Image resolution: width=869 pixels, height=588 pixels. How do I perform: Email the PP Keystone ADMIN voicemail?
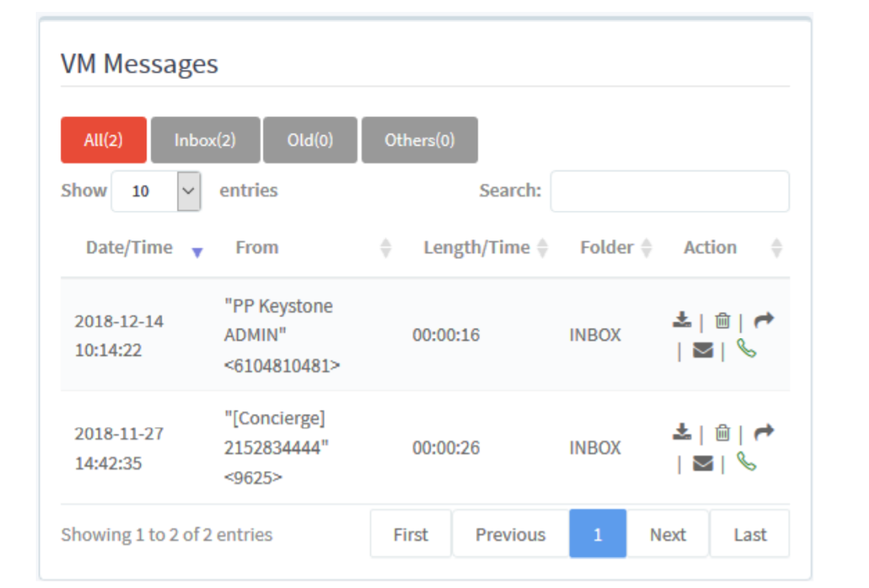[x=703, y=350]
